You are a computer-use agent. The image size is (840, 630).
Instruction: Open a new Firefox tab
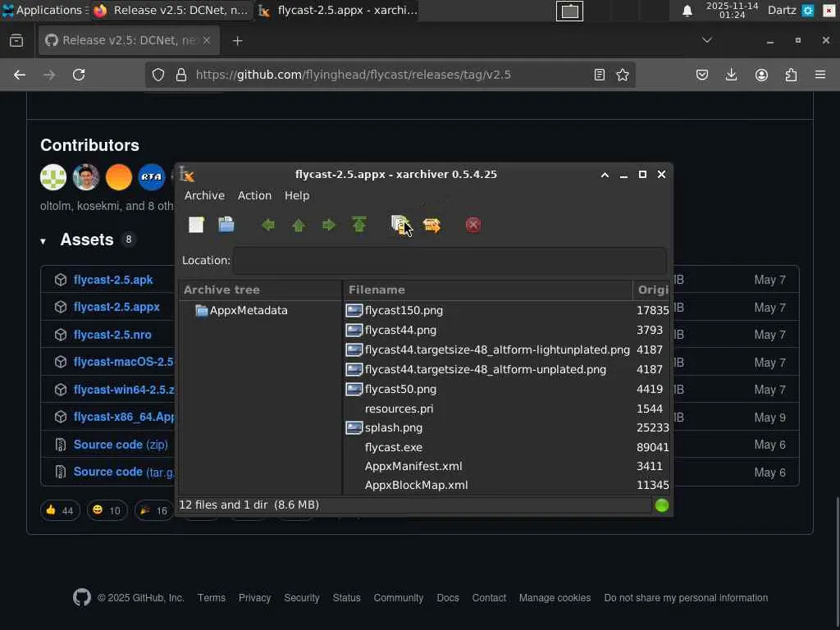point(237,41)
